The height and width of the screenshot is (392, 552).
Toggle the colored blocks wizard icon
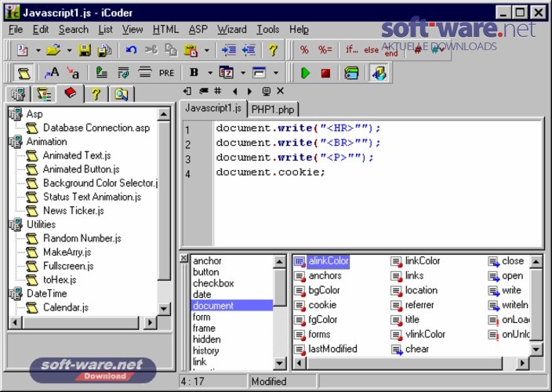(379, 73)
